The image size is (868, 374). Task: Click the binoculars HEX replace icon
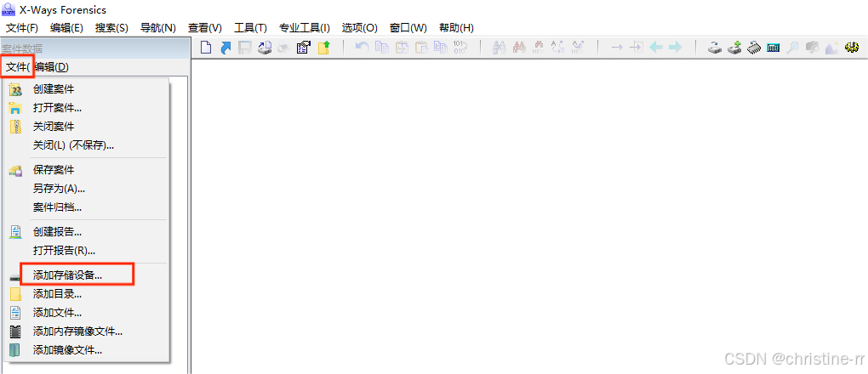pos(538,48)
